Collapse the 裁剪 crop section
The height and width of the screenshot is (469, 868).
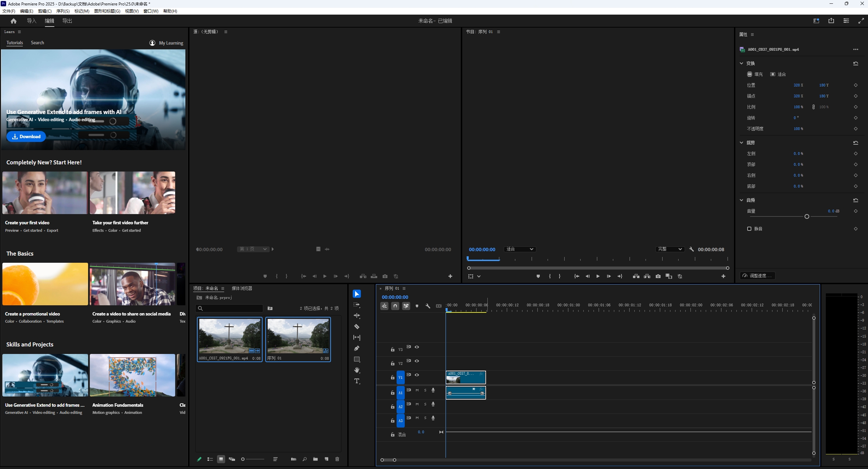coord(741,143)
